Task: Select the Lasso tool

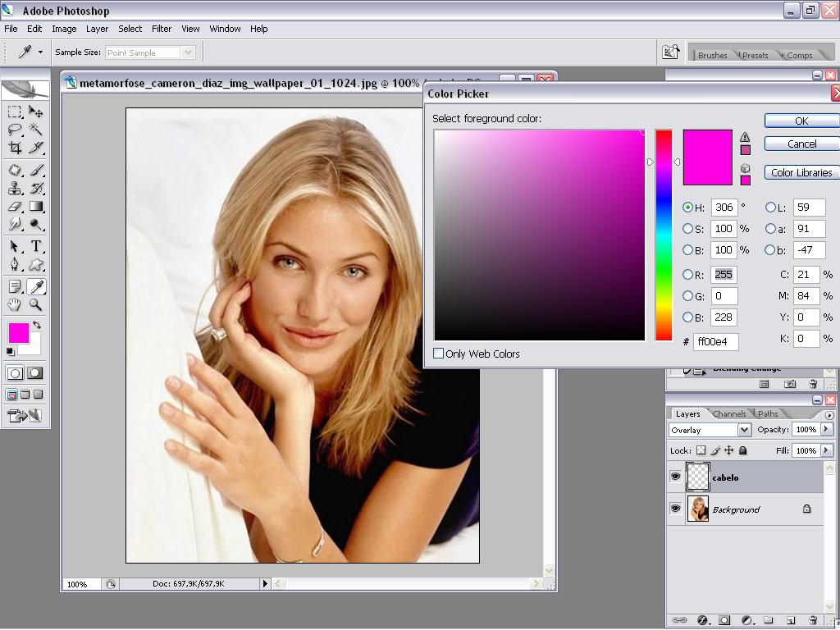Action: pyautogui.click(x=15, y=129)
